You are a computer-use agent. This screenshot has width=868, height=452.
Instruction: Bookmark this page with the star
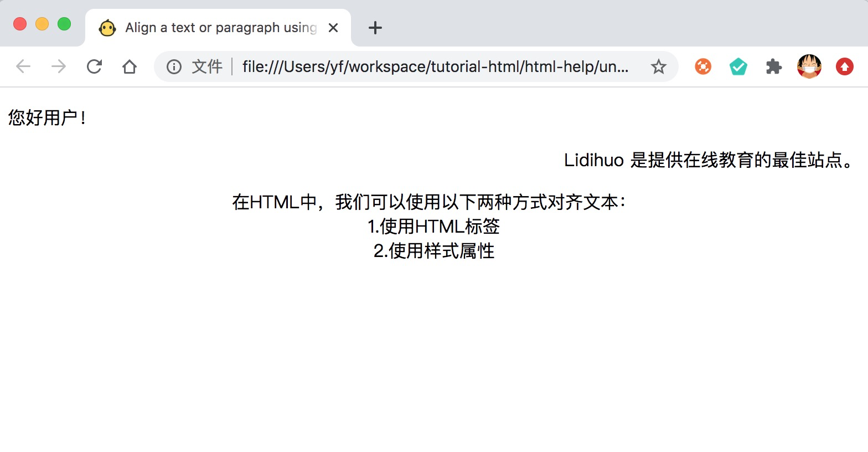coord(658,67)
